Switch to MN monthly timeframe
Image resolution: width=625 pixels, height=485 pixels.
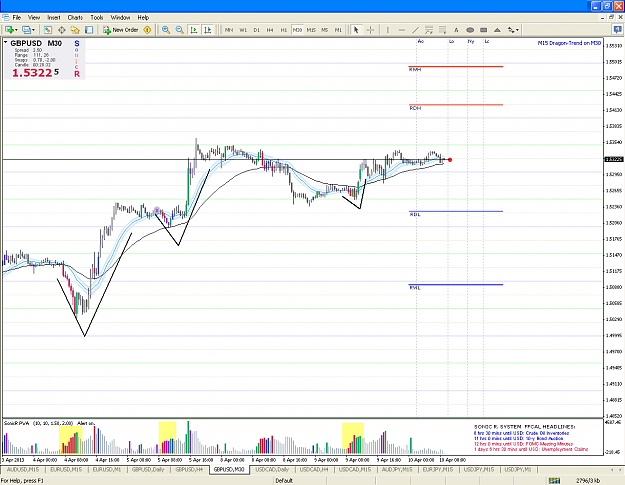[229, 30]
